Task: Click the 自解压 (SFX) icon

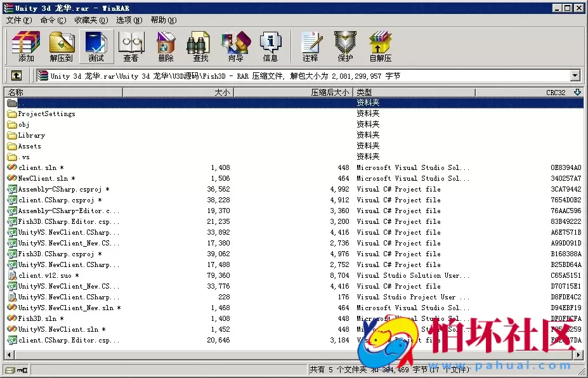Action: pyautogui.click(x=379, y=46)
